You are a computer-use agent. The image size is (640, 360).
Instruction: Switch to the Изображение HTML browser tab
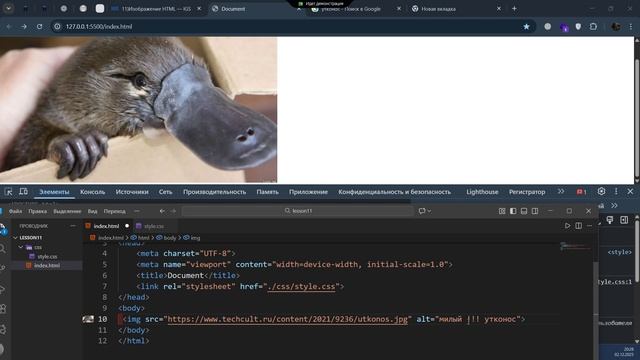pyautogui.click(x=157, y=9)
